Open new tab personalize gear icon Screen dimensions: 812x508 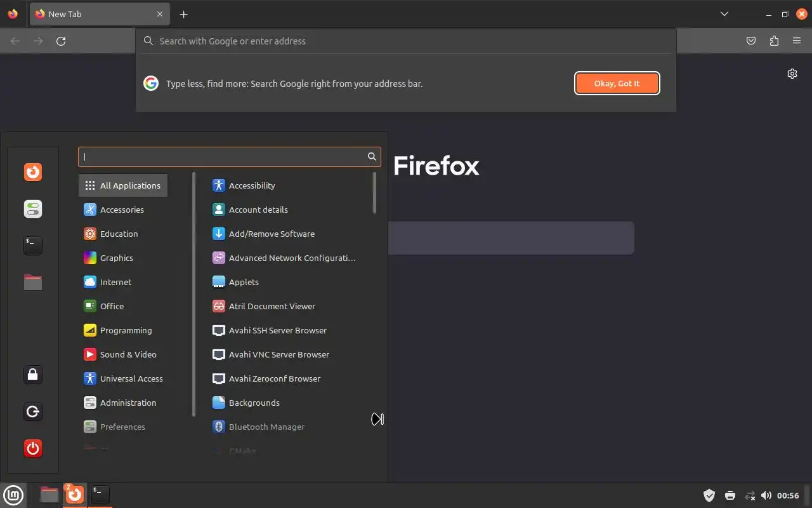[x=792, y=74]
